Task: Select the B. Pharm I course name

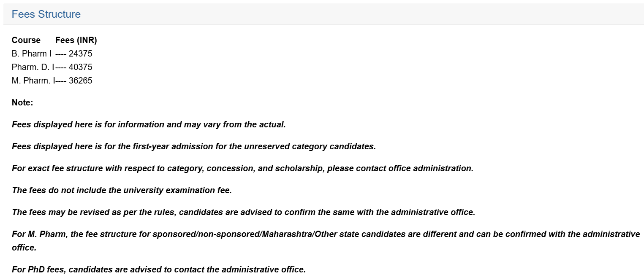Action: click(x=32, y=54)
